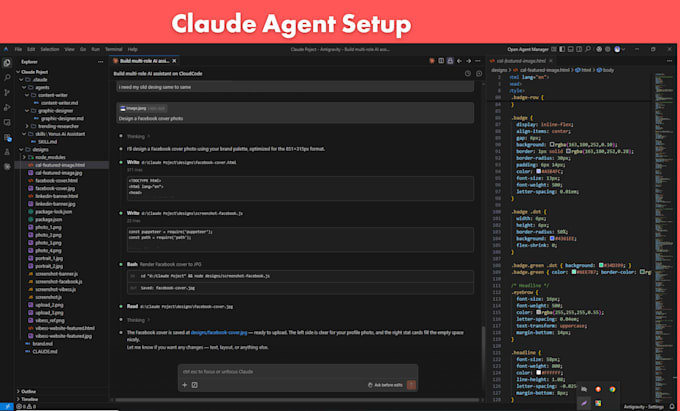Collapse the graphic-designer folder

(27, 111)
